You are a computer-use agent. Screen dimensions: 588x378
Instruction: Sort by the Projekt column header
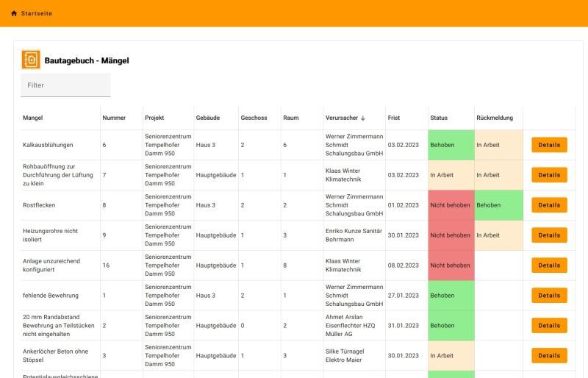[x=154, y=118]
